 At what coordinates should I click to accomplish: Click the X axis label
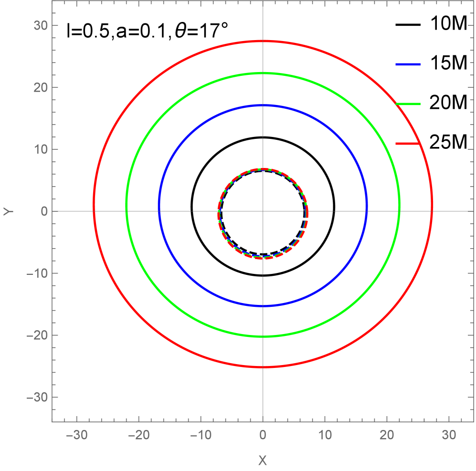(x=263, y=461)
